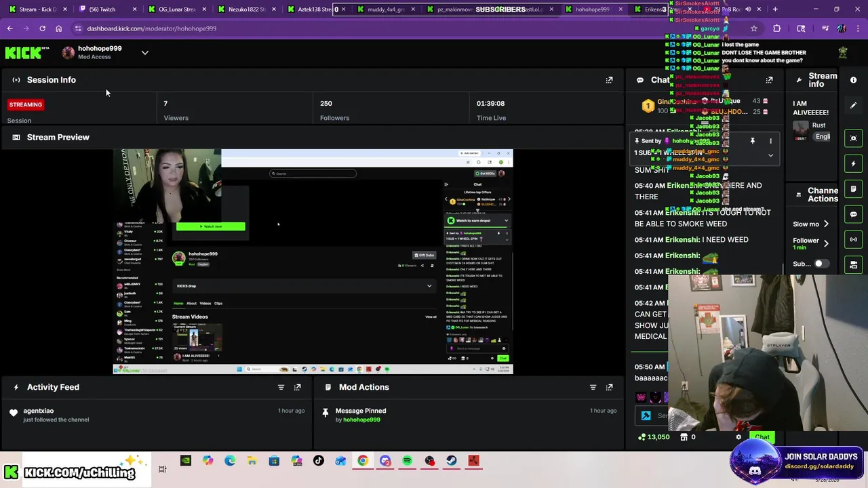Toggle Subscribers-only chat switch

point(821,264)
